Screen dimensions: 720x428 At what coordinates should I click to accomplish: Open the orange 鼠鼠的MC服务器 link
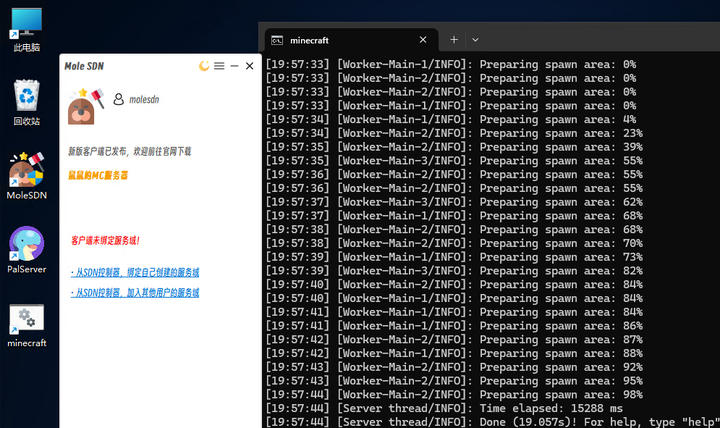[98, 175]
